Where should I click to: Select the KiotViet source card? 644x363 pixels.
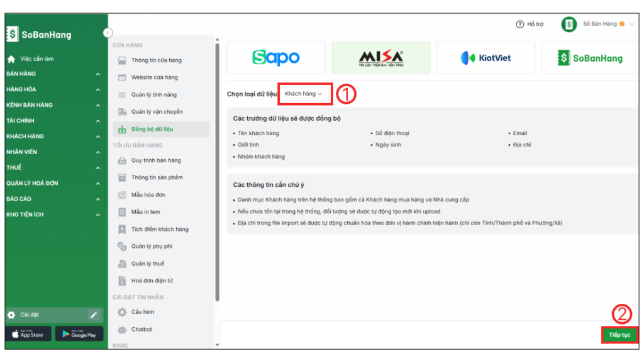486,58
